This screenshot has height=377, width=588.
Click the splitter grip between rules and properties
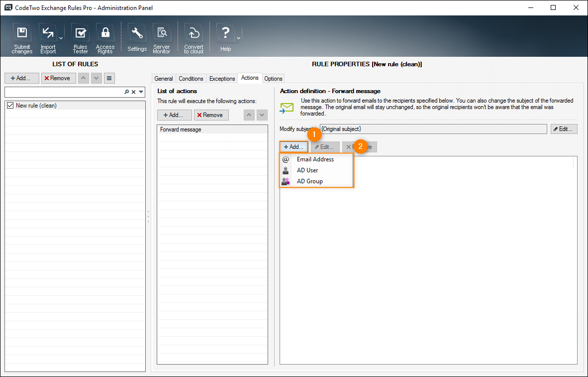(x=148, y=217)
